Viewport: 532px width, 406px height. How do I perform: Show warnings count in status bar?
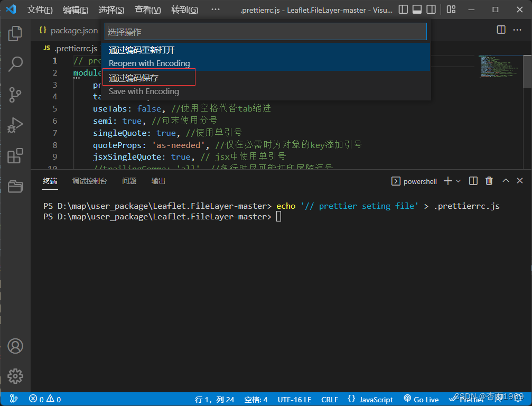click(x=53, y=399)
